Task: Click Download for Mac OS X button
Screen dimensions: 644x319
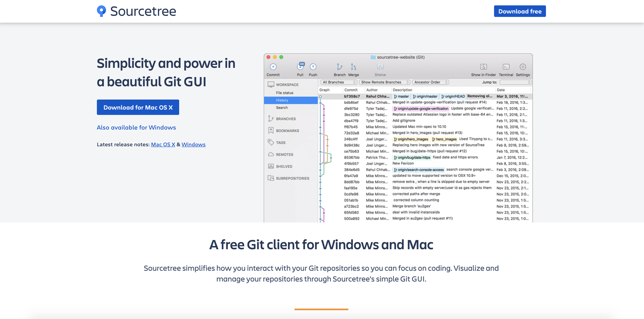Action: click(x=138, y=107)
